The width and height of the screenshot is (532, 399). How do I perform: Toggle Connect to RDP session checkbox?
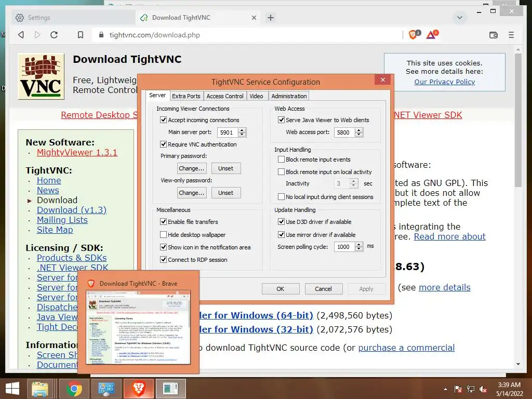(163, 260)
